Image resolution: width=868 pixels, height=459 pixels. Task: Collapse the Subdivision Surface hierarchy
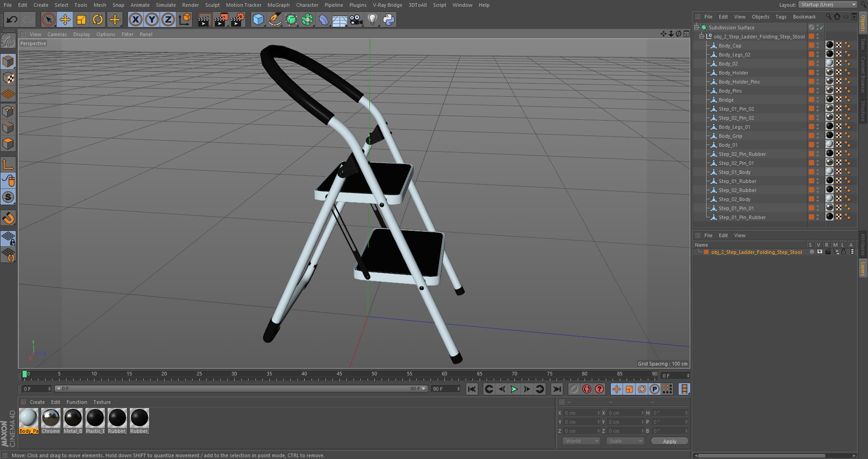pos(697,27)
